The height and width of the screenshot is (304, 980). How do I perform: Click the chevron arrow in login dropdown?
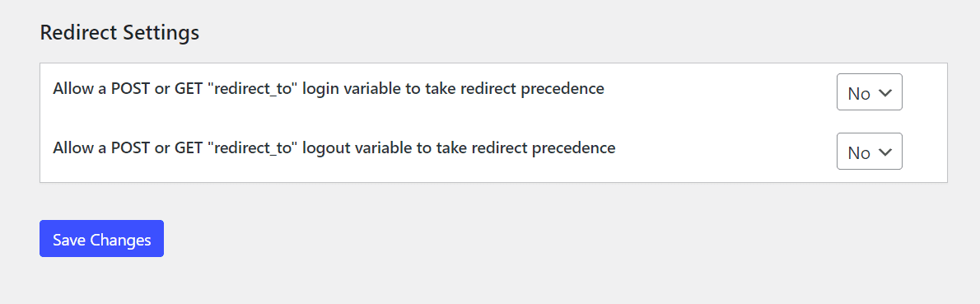884,92
